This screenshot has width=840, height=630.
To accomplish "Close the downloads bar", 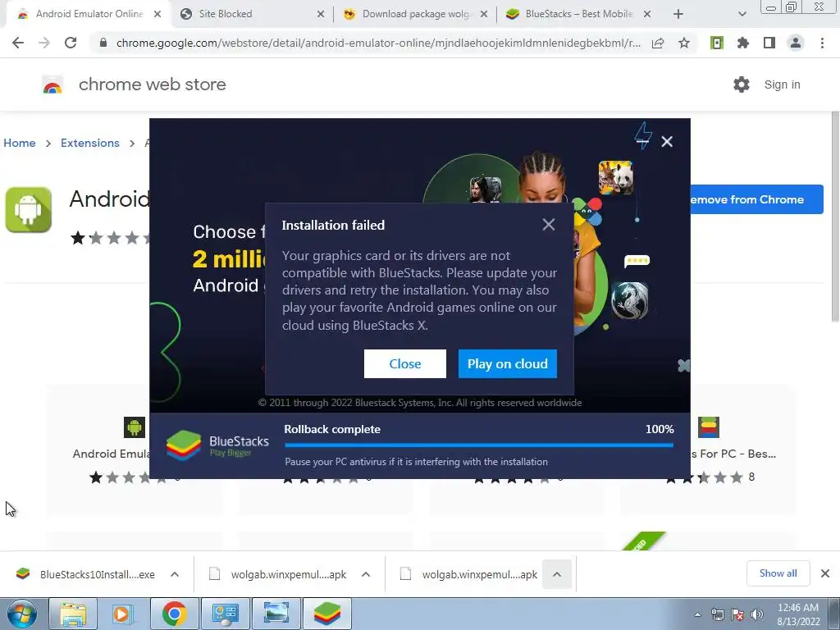I will [825, 573].
